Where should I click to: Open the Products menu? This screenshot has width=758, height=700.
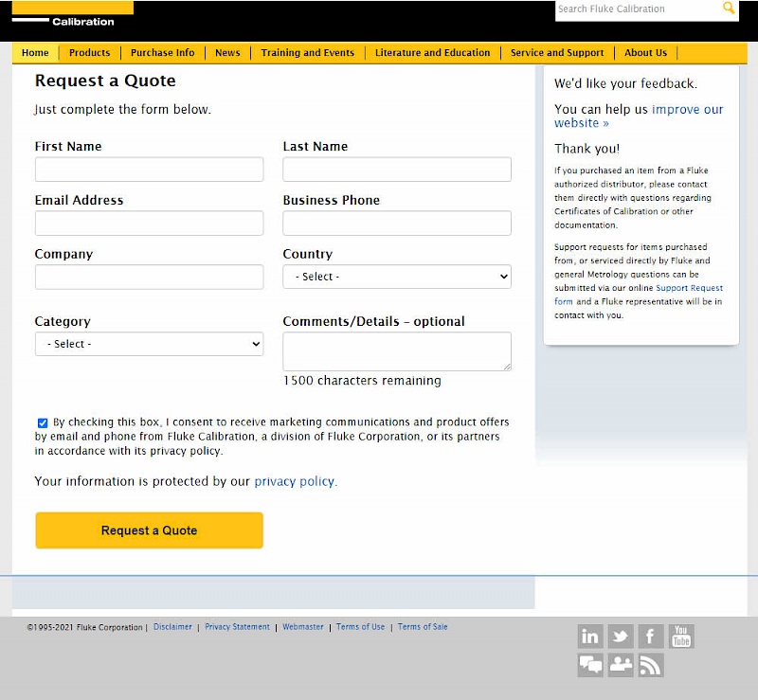(90, 53)
